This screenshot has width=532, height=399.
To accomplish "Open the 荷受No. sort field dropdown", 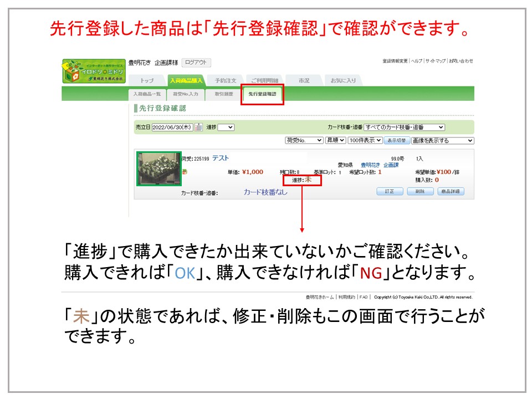I will (304, 141).
